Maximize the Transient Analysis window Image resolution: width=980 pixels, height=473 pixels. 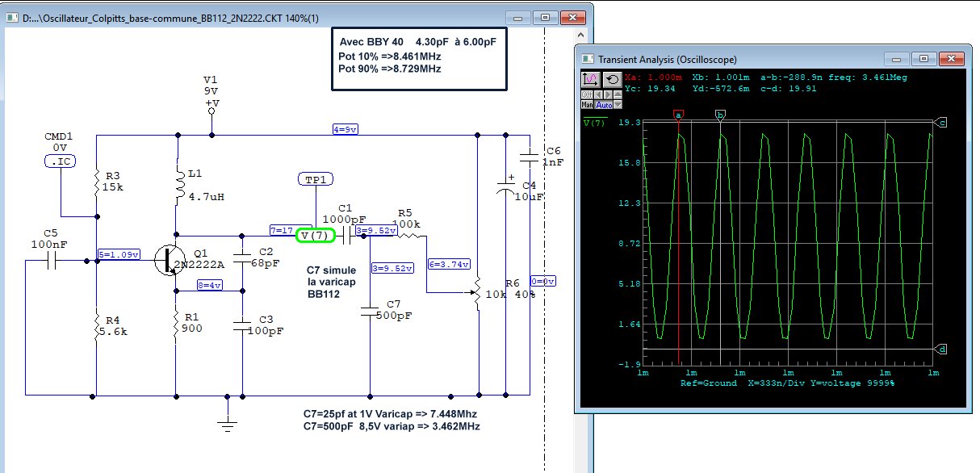point(925,59)
